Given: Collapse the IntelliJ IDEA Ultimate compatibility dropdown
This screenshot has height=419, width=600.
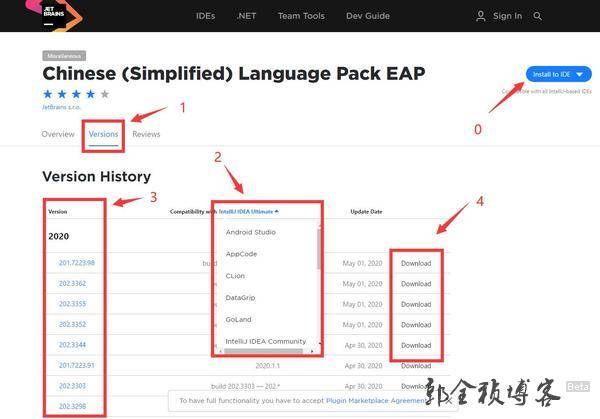Looking at the screenshot, I should pyautogui.click(x=249, y=212).
